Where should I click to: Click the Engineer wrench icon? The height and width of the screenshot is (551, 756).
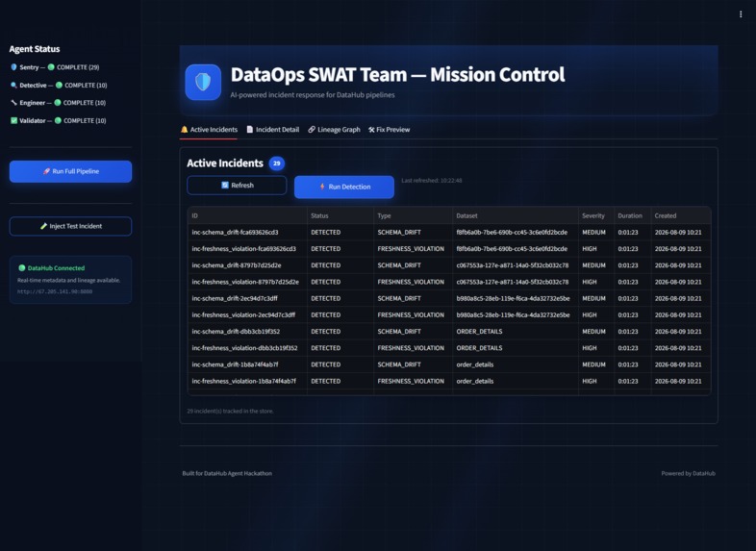click(x=14, y=103)
